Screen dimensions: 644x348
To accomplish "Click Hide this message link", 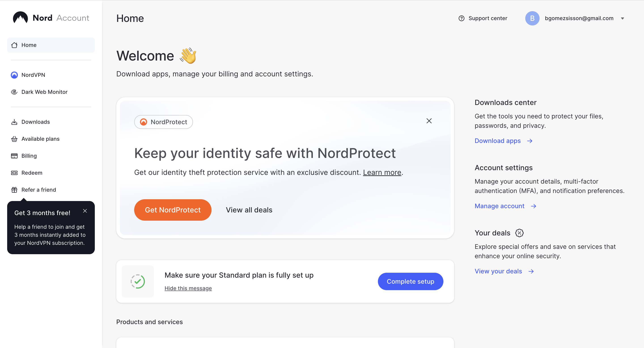I will click(188, 288).
